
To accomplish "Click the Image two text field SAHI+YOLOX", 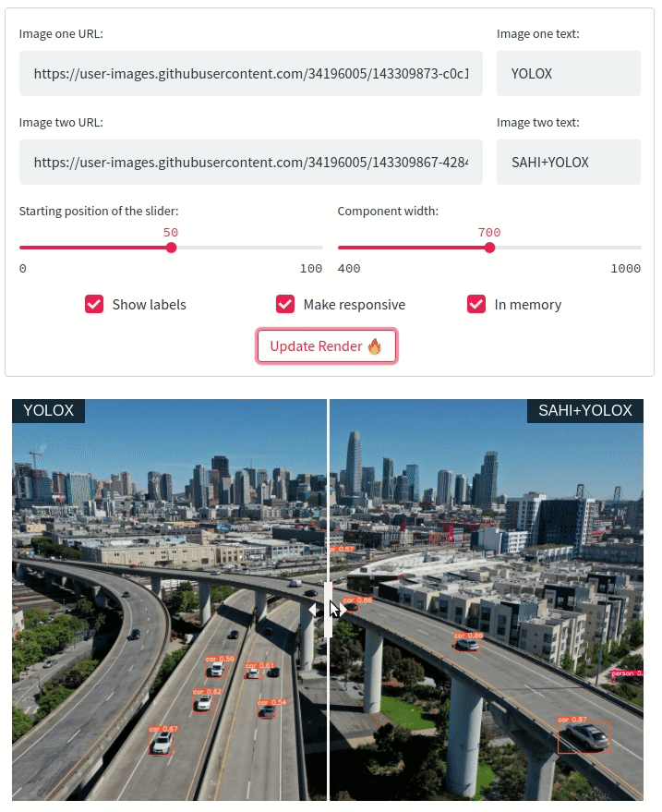I will tap(569, 162).
